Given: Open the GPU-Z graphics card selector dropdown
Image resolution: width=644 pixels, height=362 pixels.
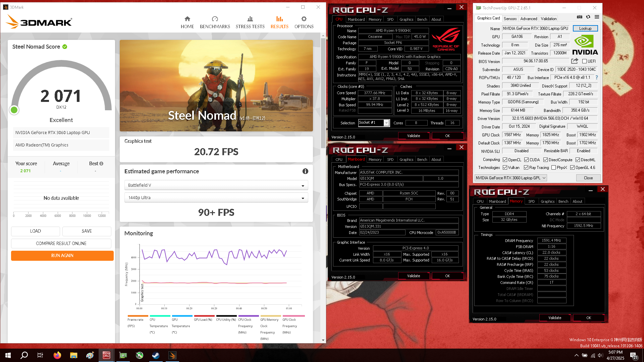Looking at the screenshot, I should (511, 178).
